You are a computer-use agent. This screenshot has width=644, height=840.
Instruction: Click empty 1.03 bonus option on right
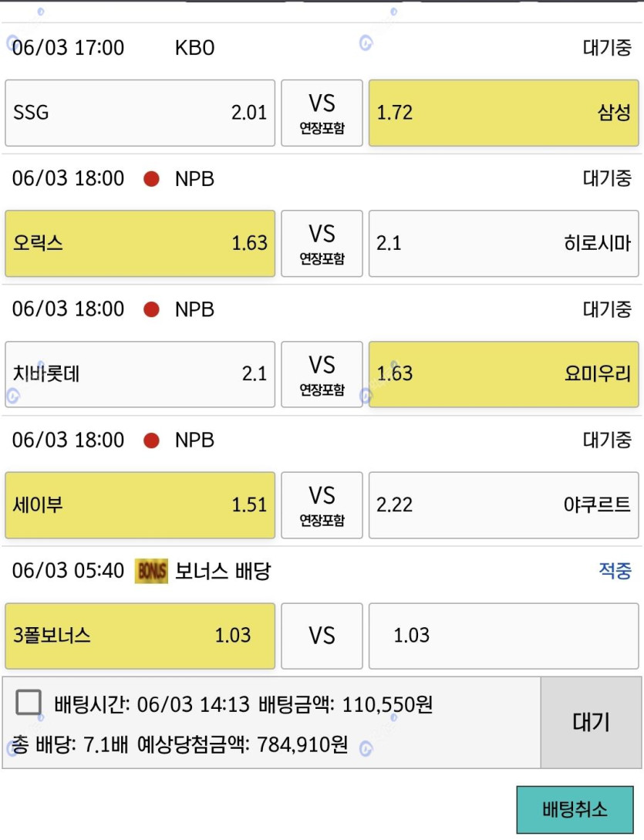click(504, 636)
